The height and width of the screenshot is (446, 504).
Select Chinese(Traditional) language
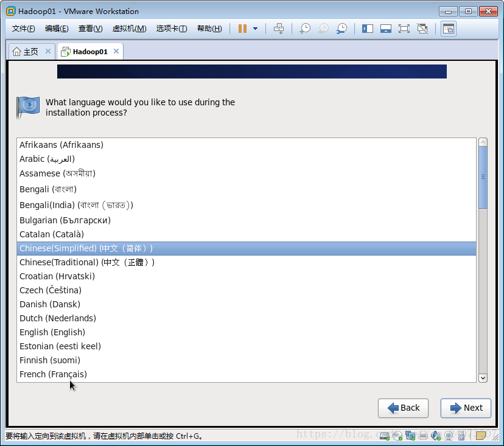(246, 262)
